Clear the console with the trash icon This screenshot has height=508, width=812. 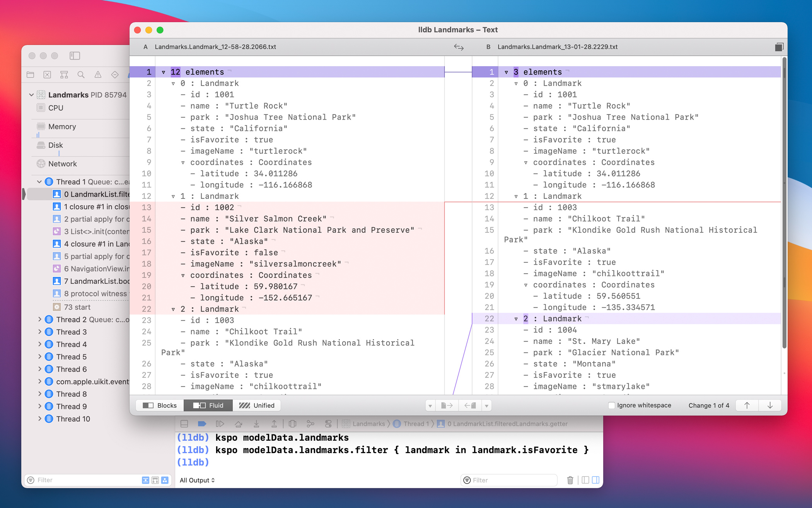click(570, 480)
